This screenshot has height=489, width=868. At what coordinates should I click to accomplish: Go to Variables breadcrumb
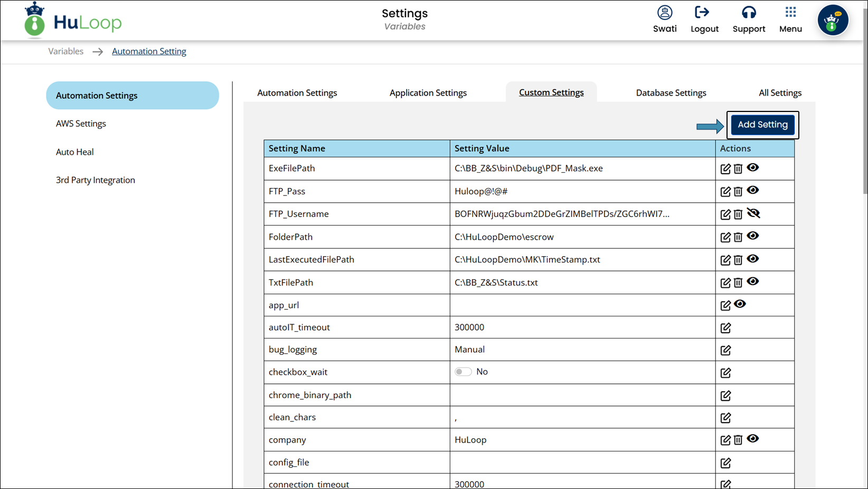point(65,51)
